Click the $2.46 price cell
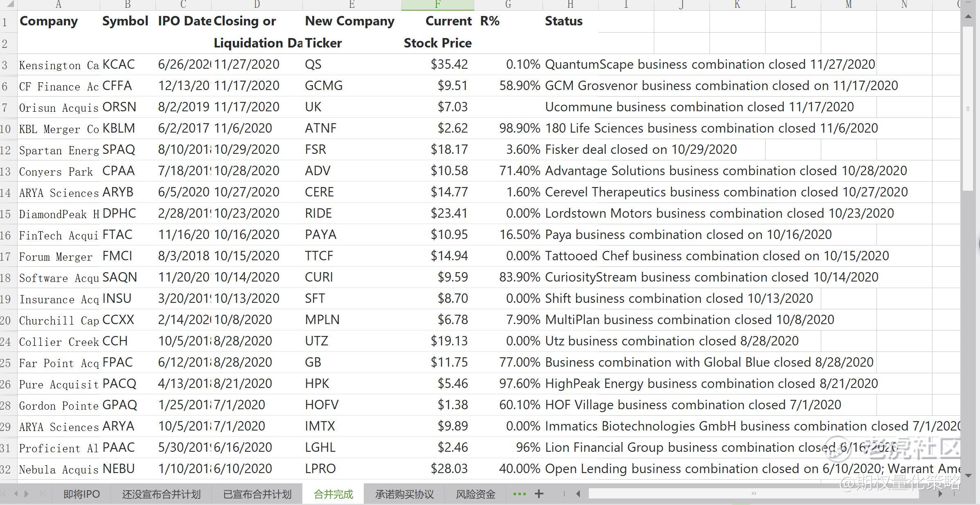 click(x=437, y=447)
